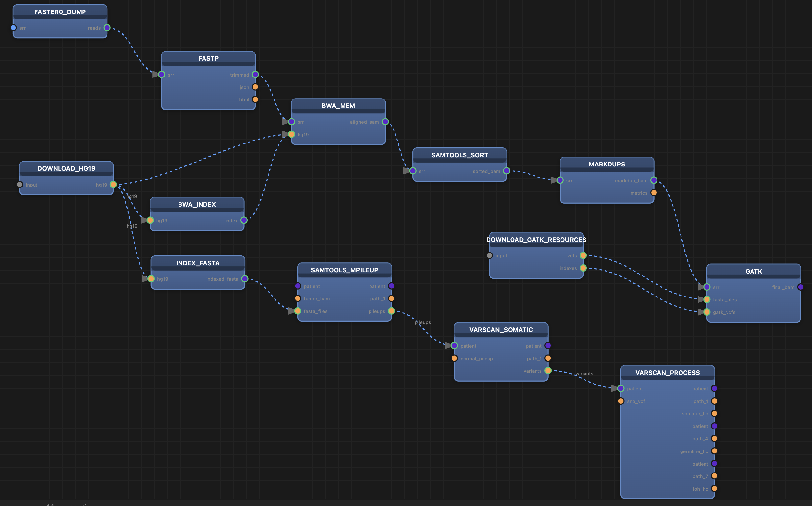Click the sorted_bam output port of SAMTOOLS_SORT
Image resolution: width=812 pixels, height=506 pixels.
click(x=507, y=171)
